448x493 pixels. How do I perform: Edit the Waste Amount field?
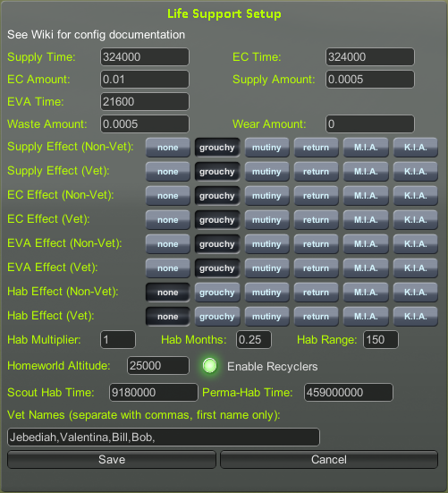click(x=145, y=123)
